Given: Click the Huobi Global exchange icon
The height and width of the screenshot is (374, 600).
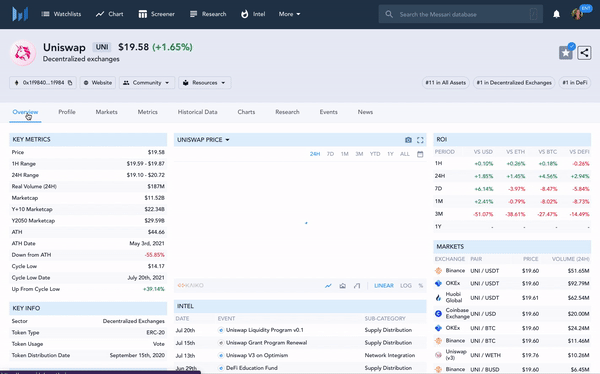Looking at the screenshot, I should [x=439, y=297].
